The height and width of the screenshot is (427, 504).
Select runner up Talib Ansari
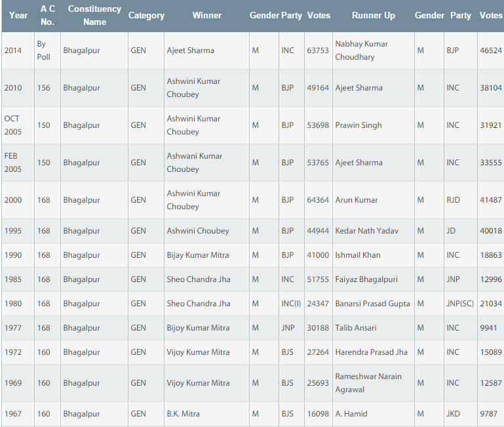point(355,328)
